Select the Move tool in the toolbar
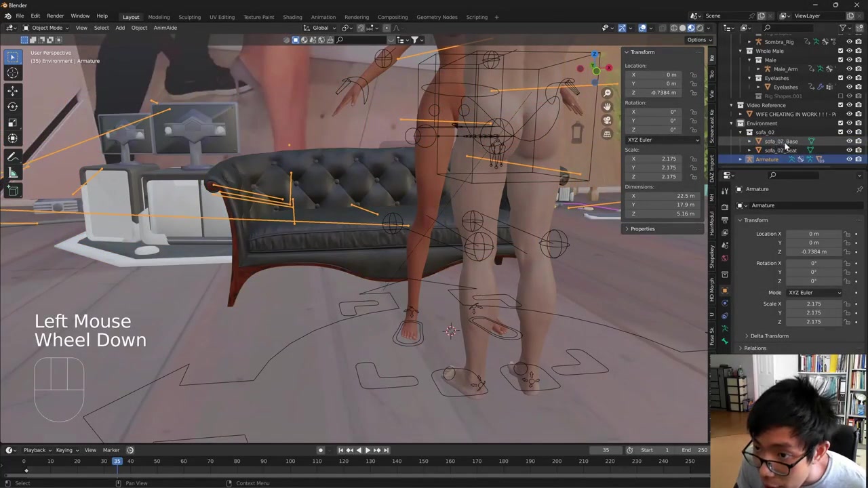 coord(13,90)
